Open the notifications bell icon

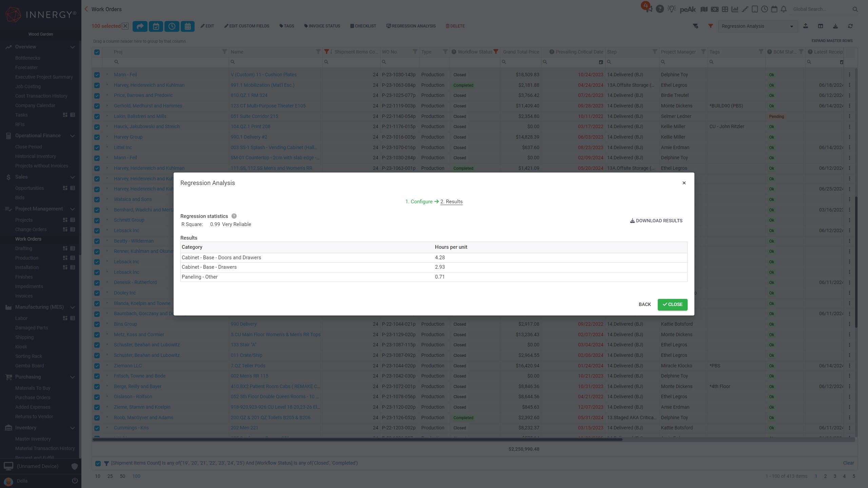[783, 9]
